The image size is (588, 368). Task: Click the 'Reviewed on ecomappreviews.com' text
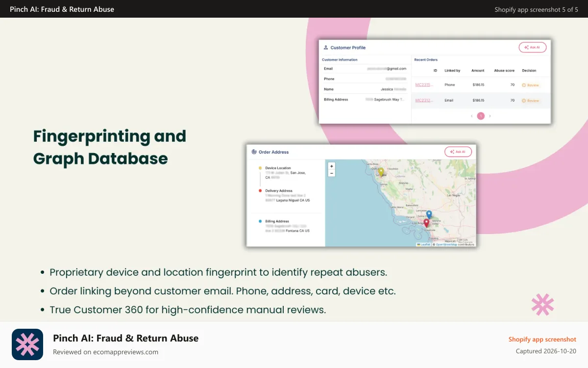click(x=105, y=352)
